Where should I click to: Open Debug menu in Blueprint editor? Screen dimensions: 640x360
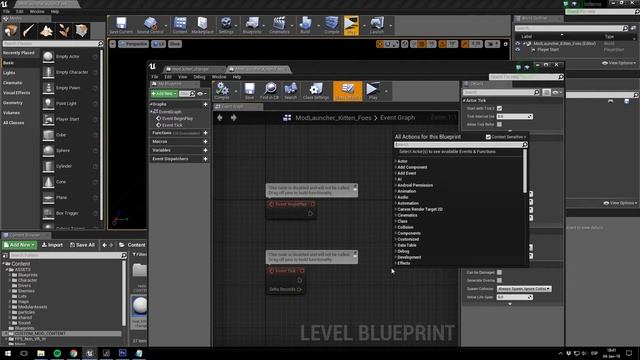[x=199, y=77]
